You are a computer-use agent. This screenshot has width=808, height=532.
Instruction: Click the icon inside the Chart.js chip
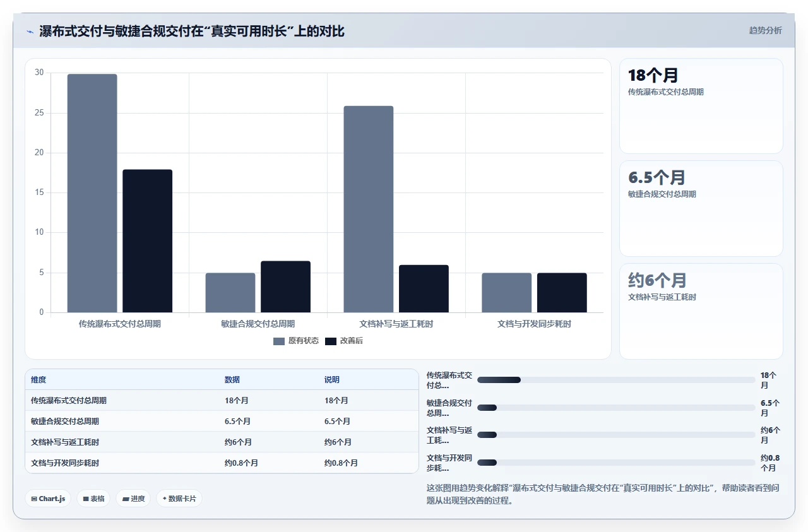click(34, 499)
